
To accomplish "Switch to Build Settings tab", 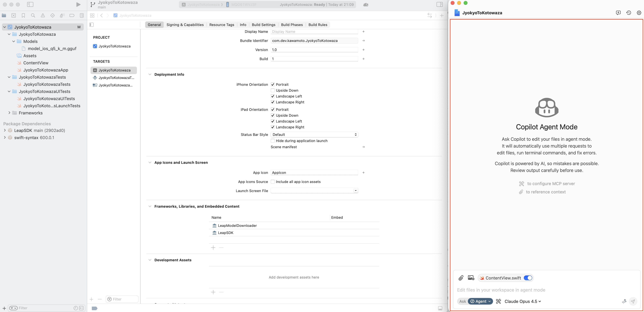I will 263,25.
